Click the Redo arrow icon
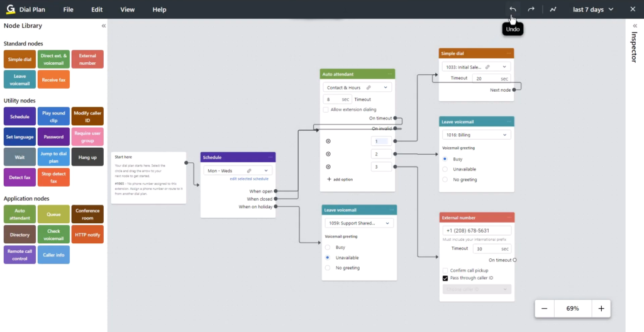Image resolution: width=644 pixels, height=332 pixels. tap(531, 9)
